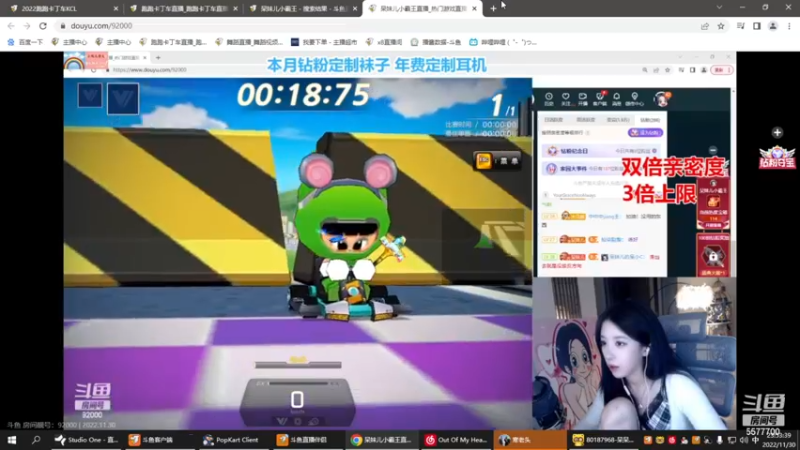Switch to Out Of My Head music player
The height and width of the screenshot is (450, 800).
455,440
